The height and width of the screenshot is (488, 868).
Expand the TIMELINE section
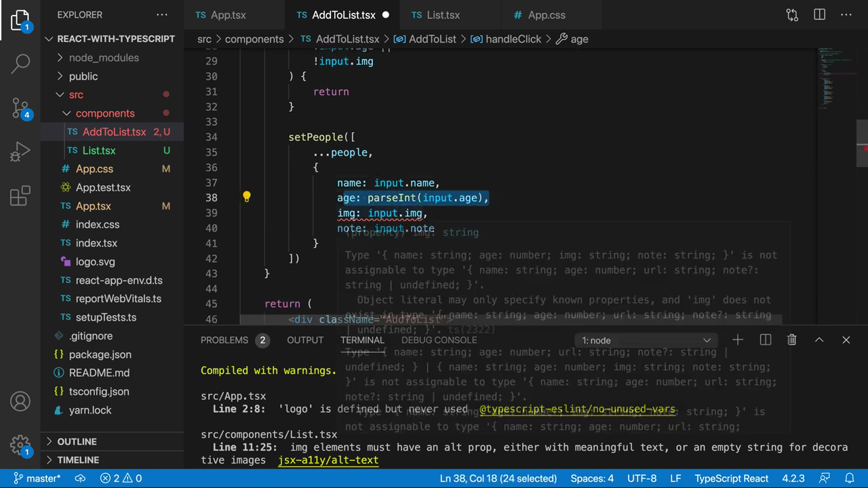click(112, 460)
